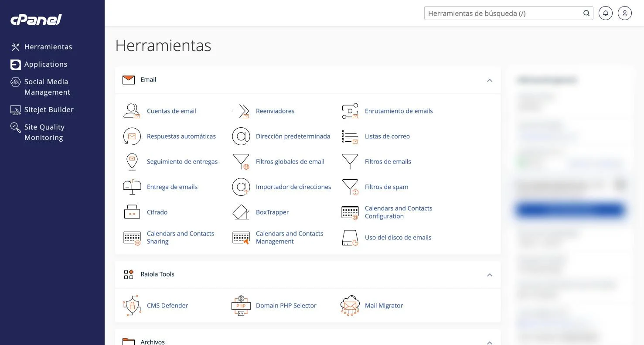Open the Mail Migrator link
This screenshot has height=345, width=644.
[384, 306]
